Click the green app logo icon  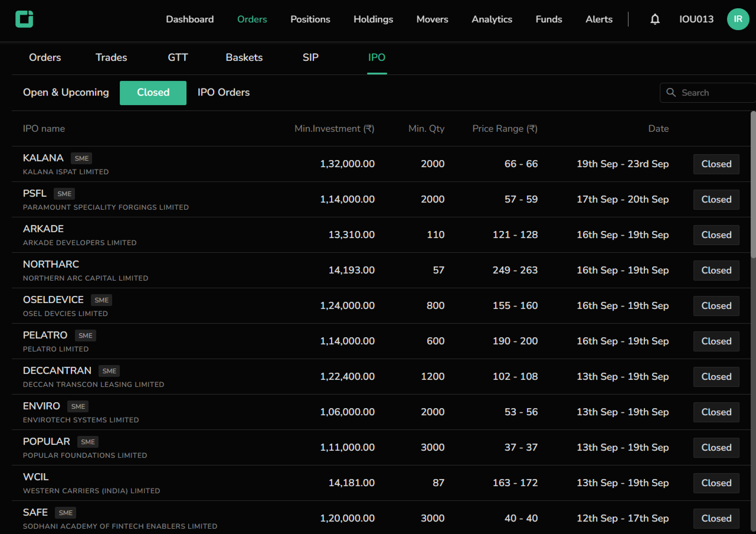coord(24,19)
